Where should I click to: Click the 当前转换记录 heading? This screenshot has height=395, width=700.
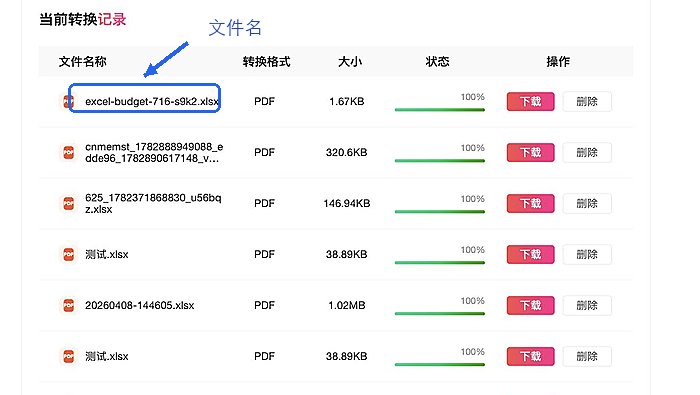pos(83,20)
